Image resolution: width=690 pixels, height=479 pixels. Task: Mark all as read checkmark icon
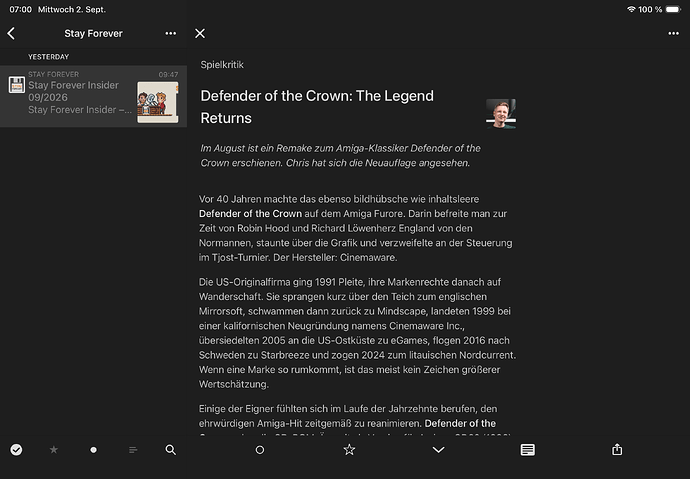pyautogui.click(x=16, y=450)
